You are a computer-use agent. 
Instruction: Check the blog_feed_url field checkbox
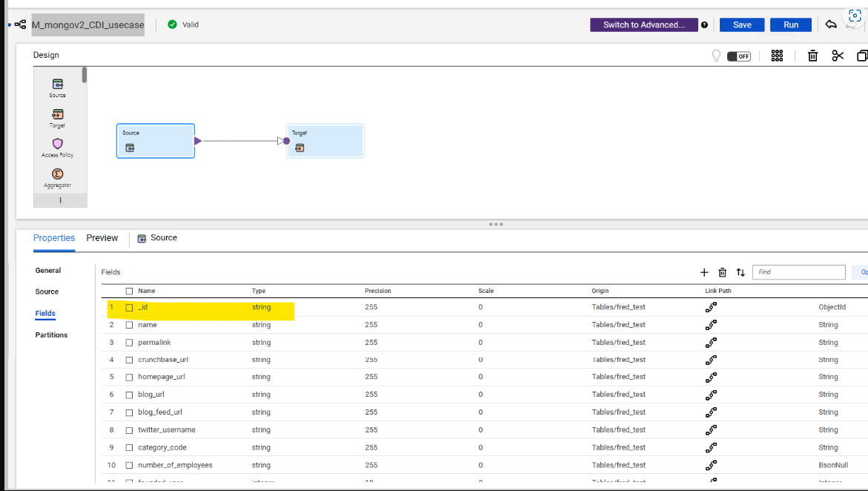click(129, 413)
